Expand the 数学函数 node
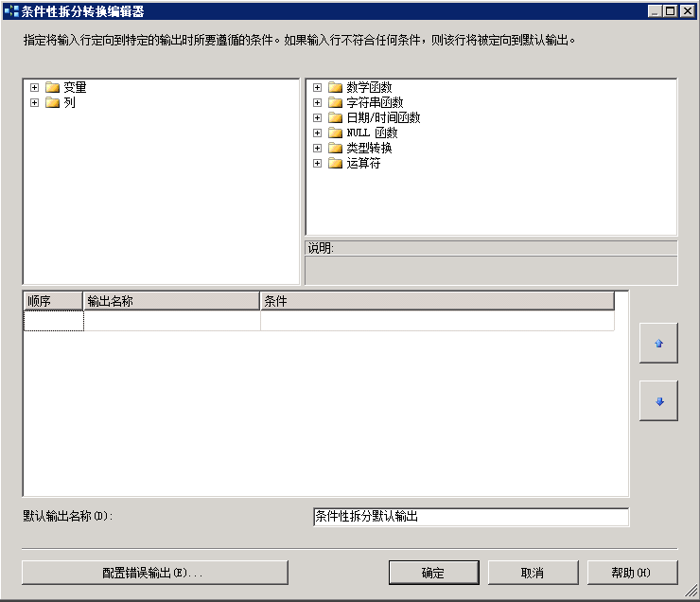Viewport: 700px width, 602px height. (x=317, y=87)
